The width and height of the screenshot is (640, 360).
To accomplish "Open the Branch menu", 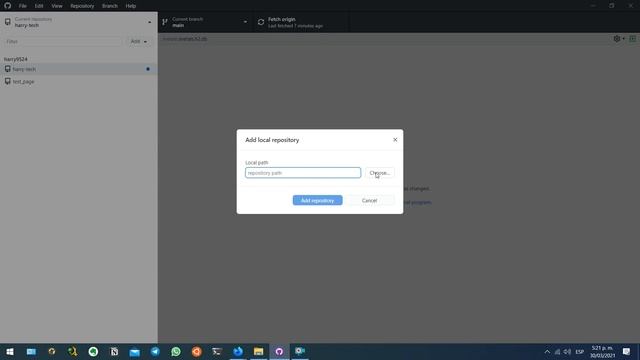I will [110, 6].
